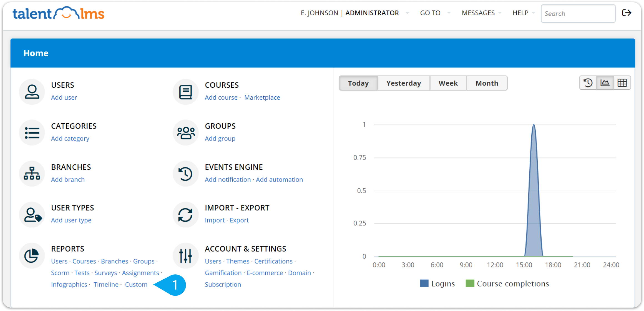Click the Categories list icon

click(x=32, y=133)
